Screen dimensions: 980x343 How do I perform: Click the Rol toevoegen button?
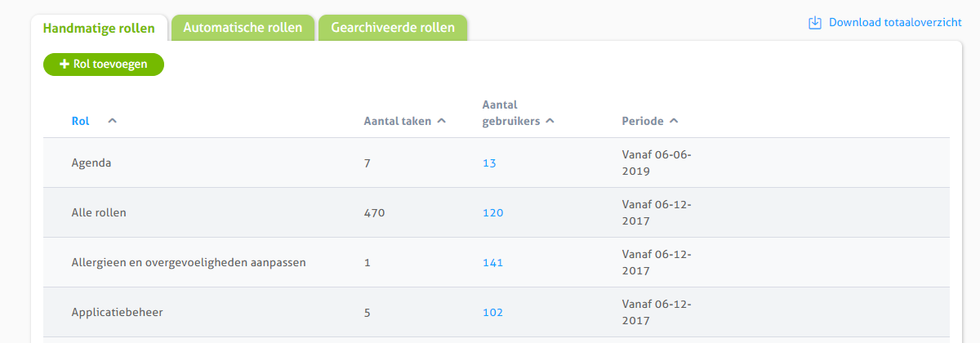coord(104,65)
